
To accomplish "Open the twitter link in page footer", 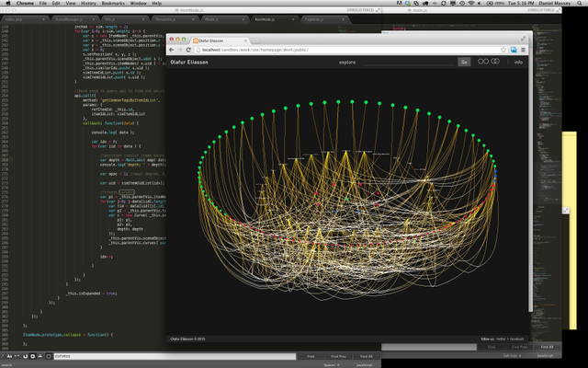I will pyautogui.click(x=501, y=339).
